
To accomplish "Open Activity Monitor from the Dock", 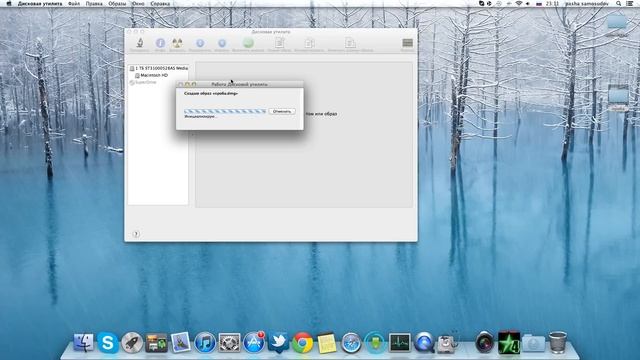I will point(400,342).
